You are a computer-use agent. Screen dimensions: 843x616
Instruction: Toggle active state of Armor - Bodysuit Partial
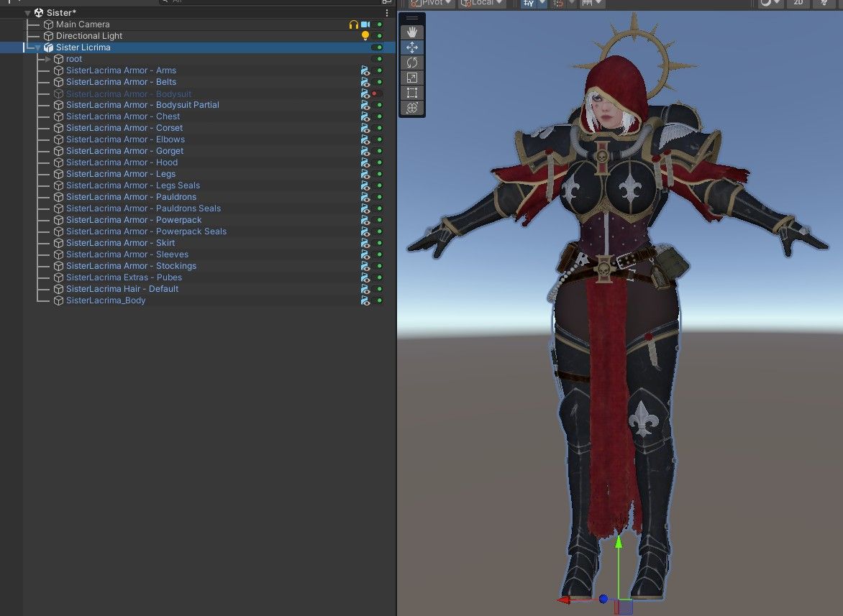[378, 105]
